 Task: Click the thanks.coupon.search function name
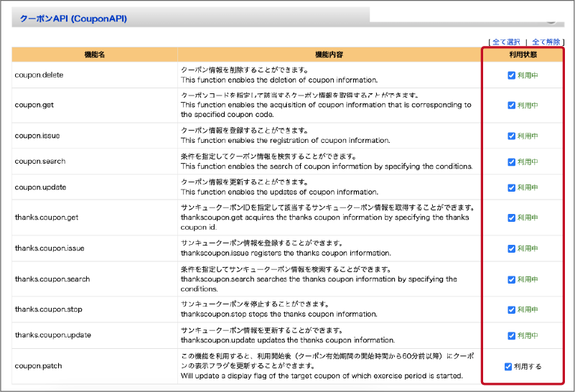(x=52, y=279)
